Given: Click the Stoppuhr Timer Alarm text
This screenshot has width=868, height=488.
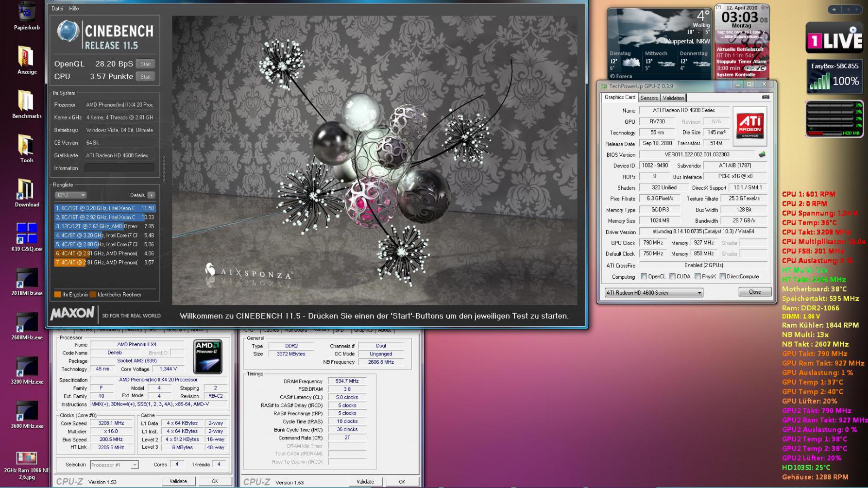Looking at the screenshot, I should point(741,62).
